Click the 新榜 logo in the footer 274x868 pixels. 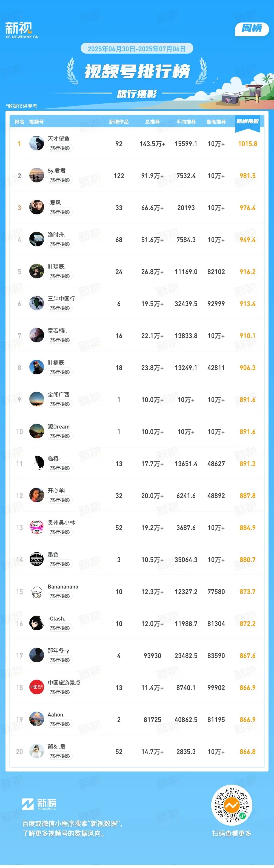[39, 804]
